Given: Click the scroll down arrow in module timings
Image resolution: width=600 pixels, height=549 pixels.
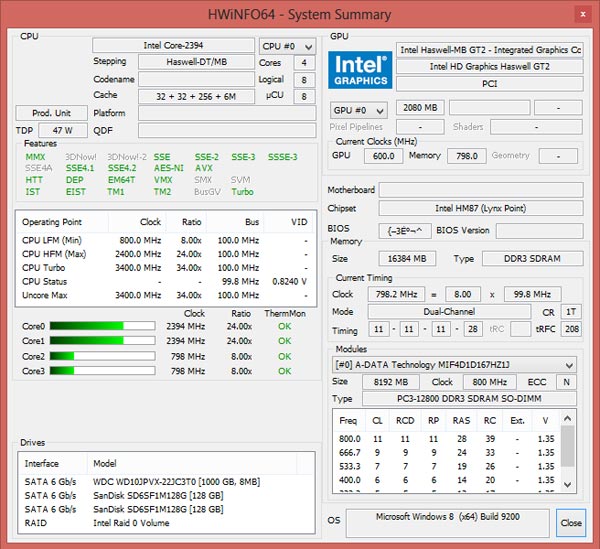Looking at the screenshot, I should coord(567,484).
